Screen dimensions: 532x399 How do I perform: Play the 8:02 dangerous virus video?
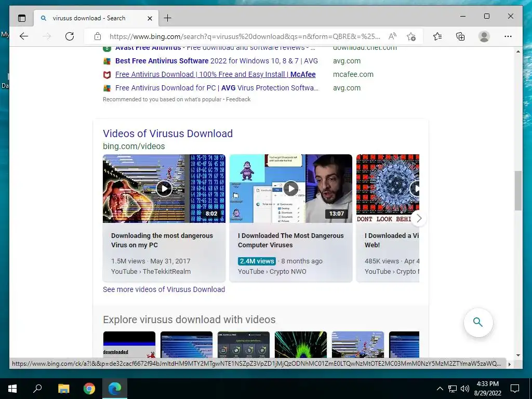(x=164, y=188)
